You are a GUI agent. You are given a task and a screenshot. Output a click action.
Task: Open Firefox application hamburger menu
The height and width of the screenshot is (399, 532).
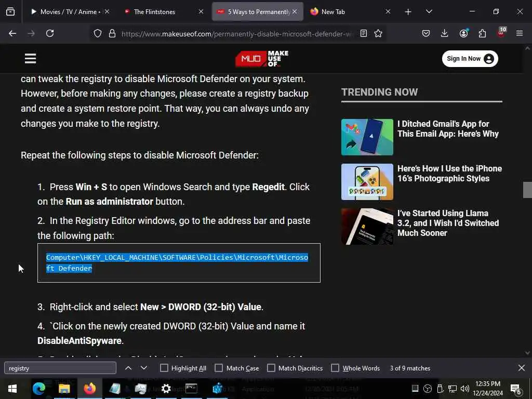(x=520, y=33)
